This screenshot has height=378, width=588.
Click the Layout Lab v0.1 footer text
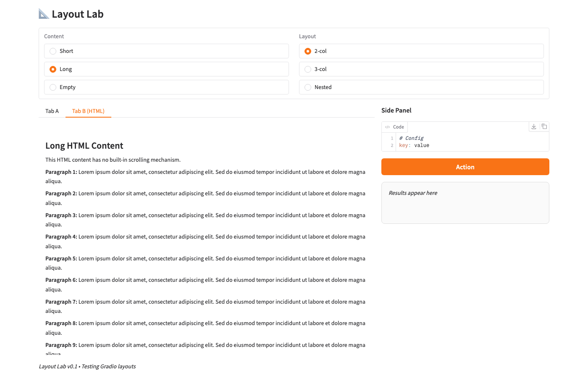[x=87, y=366]
